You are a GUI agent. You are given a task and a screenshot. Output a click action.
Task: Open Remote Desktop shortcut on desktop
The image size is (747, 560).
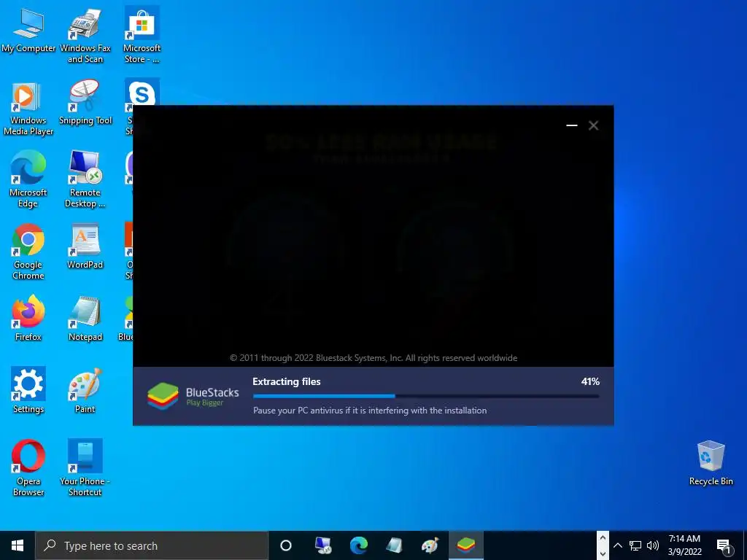point(85,180)
